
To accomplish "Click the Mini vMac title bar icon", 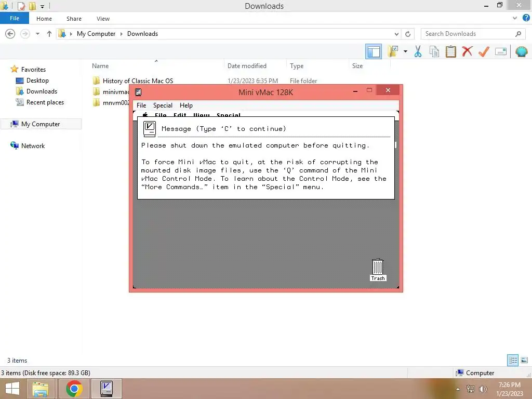I will [x=138, y=92].
